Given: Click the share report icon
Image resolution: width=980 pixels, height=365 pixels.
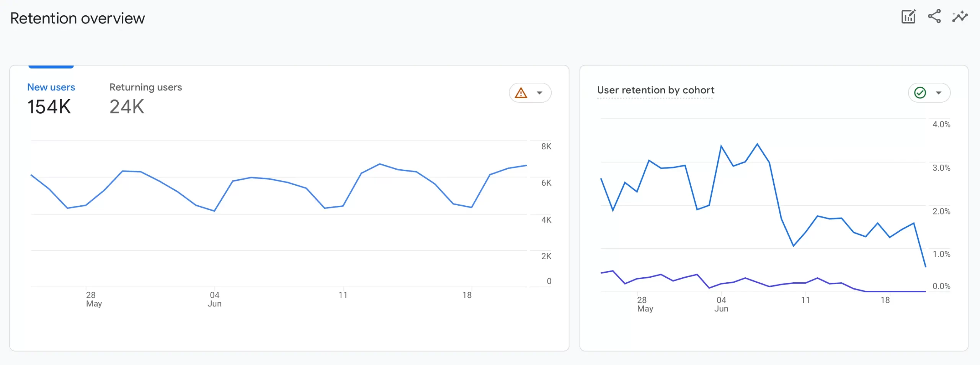Looking at the screenshot, I should pos(934,16).
